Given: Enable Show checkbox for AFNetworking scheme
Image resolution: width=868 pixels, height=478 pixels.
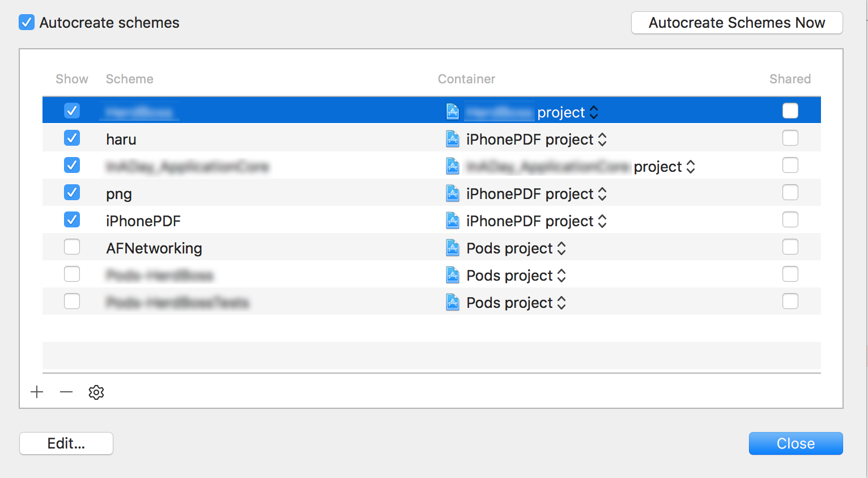Looking at the screenshot, I should click(x=72, y=247).
